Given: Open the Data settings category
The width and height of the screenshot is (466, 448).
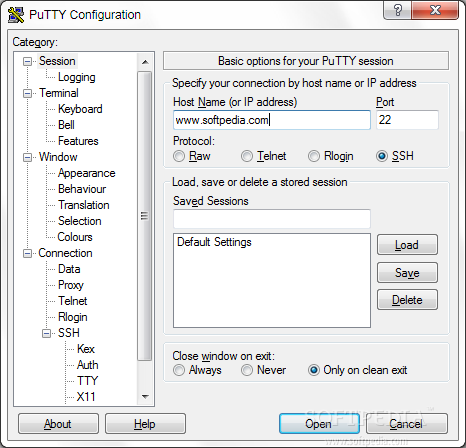Looking at the screenshot, I should [x=69, y=269].
